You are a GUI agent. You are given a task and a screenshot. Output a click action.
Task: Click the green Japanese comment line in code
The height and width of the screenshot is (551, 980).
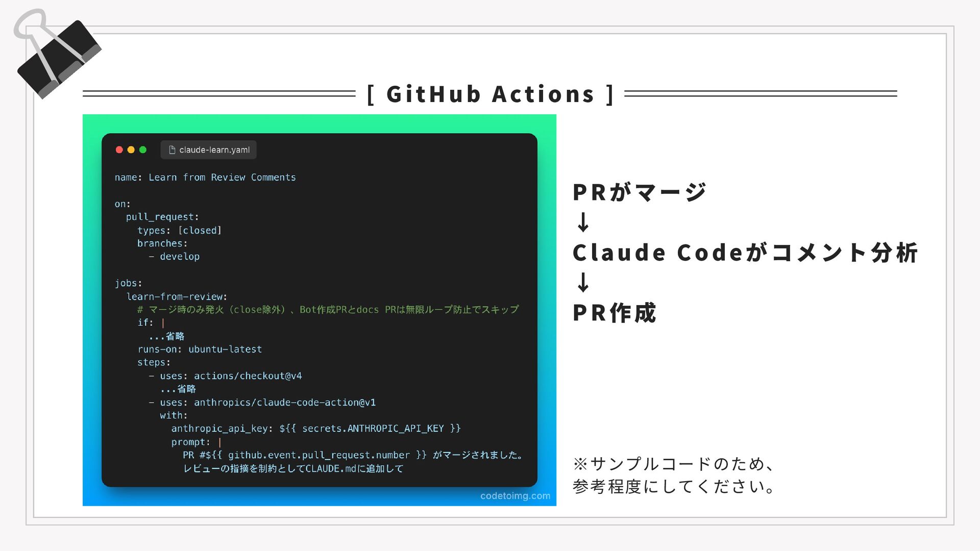point(328,310)
